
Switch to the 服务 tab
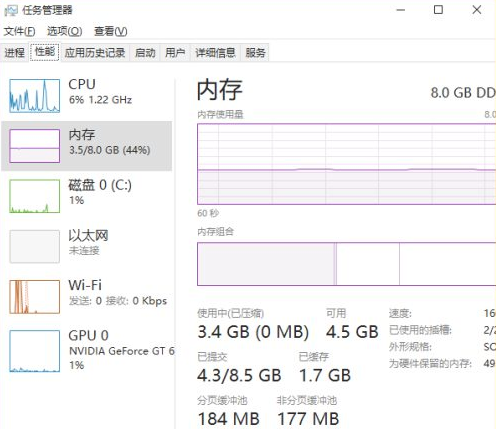click(255, 52)
